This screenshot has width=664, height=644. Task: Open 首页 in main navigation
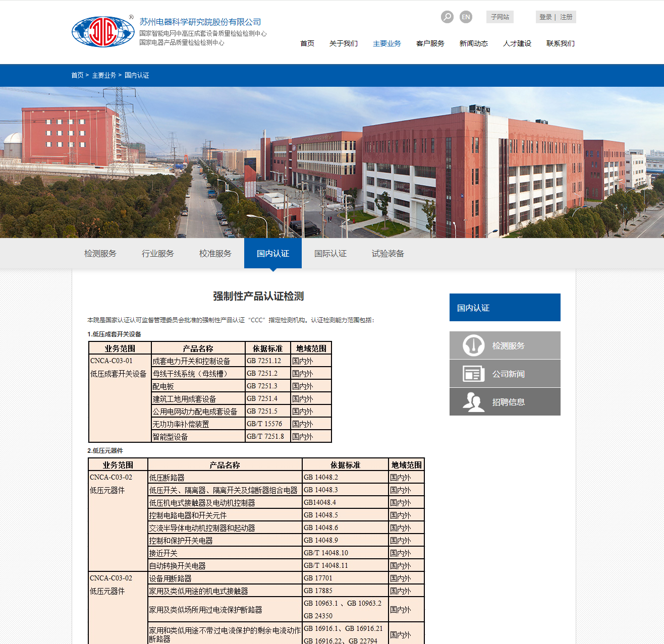point(307,43)
